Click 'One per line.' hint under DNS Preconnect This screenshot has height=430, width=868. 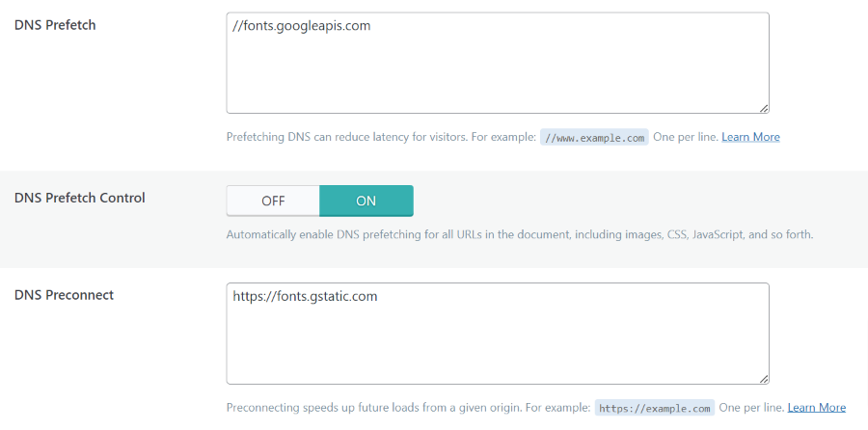pyautogui.click(x=751, y=408)
